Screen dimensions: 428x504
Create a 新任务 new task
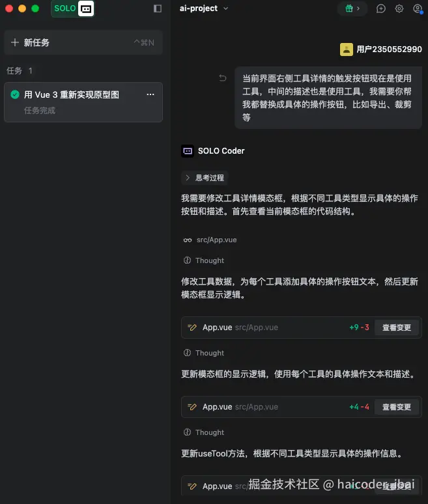(x=83, y=42)
